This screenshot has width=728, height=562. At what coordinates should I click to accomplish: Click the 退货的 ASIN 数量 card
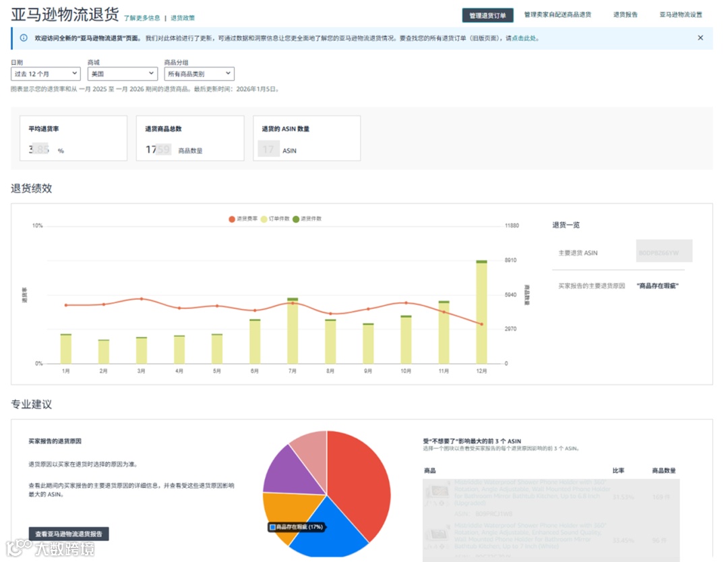(x=307, y=138)
